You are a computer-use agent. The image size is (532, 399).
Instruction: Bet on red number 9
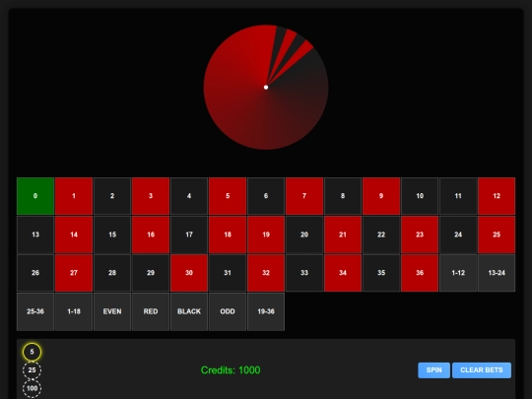click(x=381, y=196)
